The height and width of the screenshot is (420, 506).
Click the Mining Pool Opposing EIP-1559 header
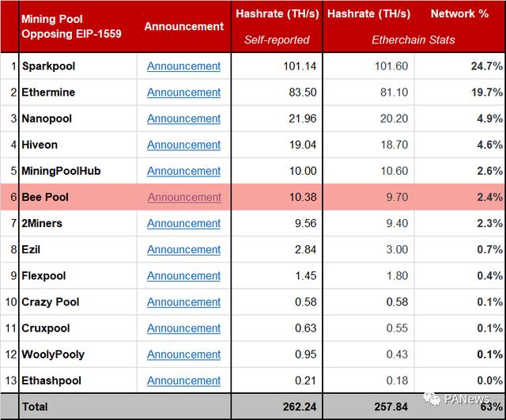(x=71, y=26)
